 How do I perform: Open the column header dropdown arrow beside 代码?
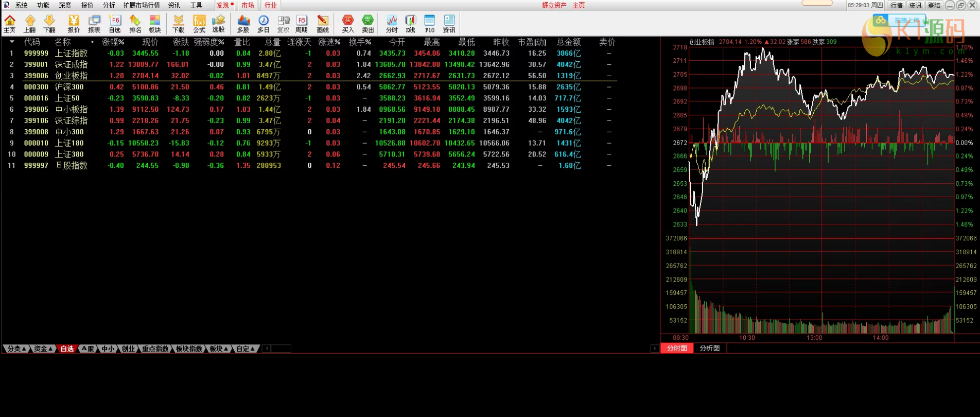click(12, 42)
